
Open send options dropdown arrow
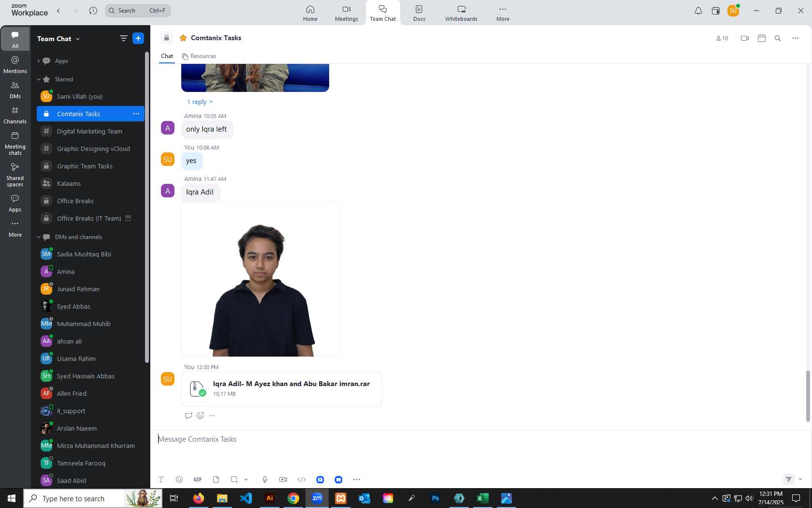(x=800, y=479)
